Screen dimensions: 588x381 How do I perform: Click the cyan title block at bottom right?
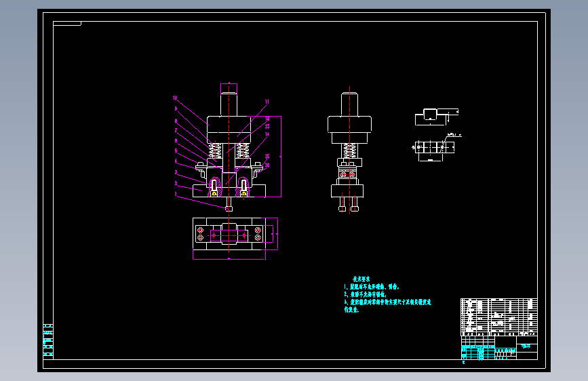(498, 348)
